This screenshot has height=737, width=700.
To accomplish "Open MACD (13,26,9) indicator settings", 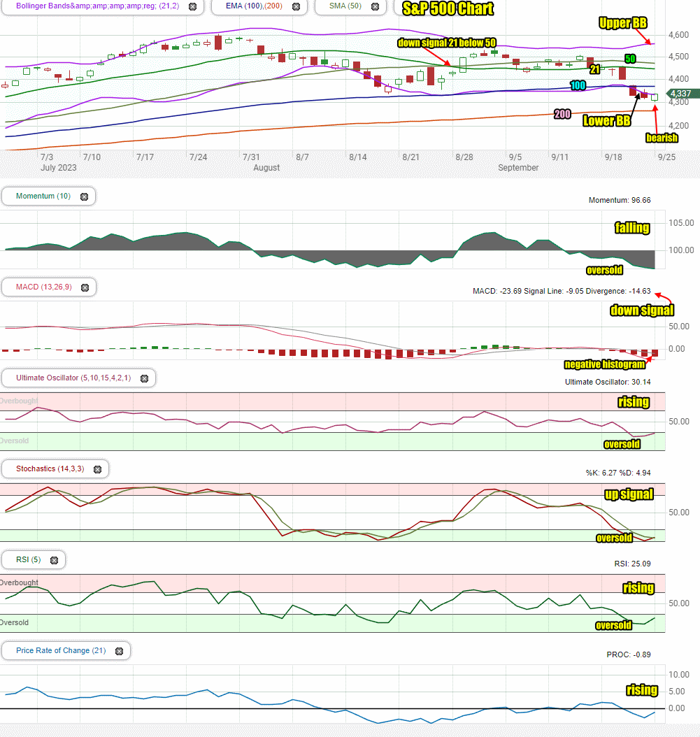I will point(44,287).
